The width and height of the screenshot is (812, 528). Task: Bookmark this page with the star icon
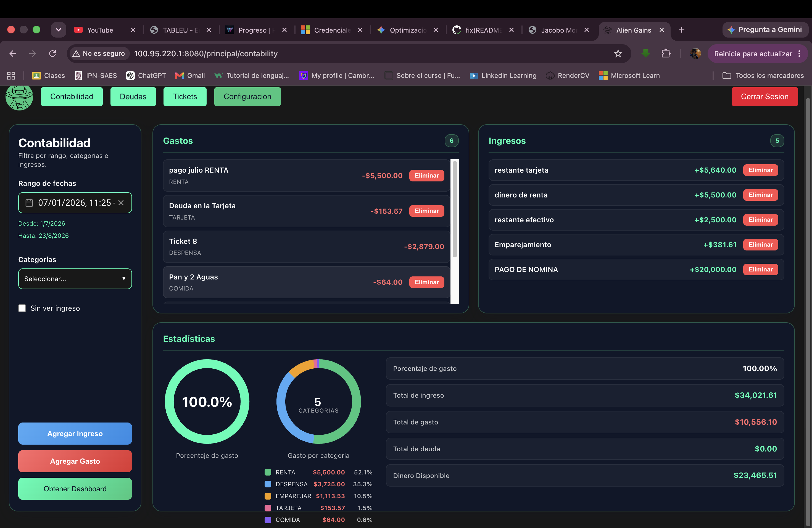click(618, 54)
